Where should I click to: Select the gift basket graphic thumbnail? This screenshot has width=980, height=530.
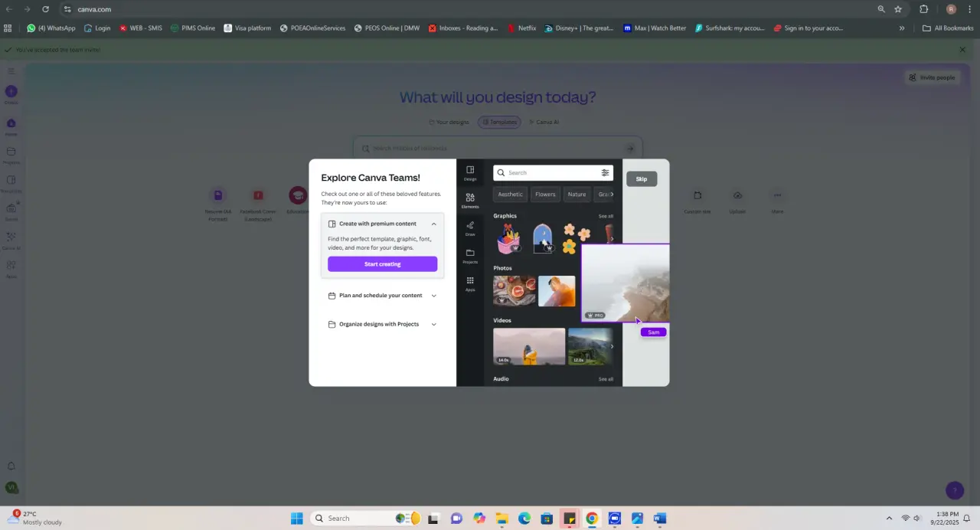[508, 238]
